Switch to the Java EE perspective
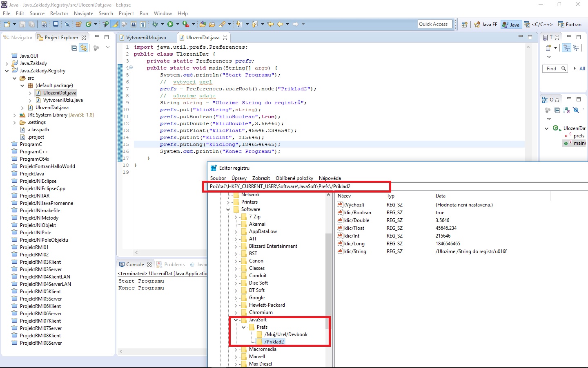Viewport: 588px width, 368px height. pyautogui.click(x=486, y=25)
